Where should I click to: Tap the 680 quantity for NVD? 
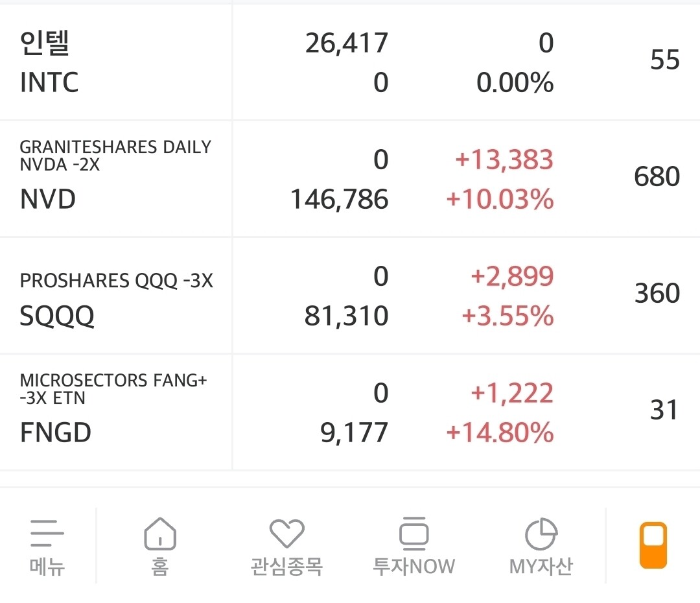pos(657,176)
